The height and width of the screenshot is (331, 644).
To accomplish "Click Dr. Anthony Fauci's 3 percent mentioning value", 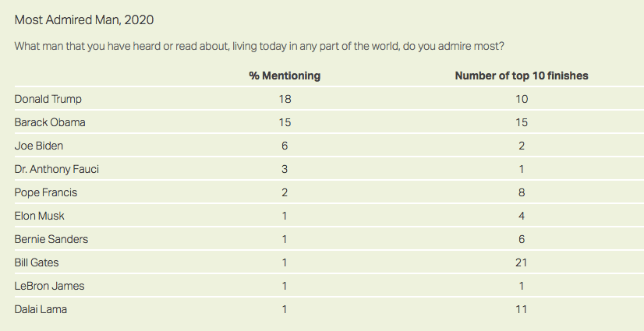I will (x=285, y=169).
